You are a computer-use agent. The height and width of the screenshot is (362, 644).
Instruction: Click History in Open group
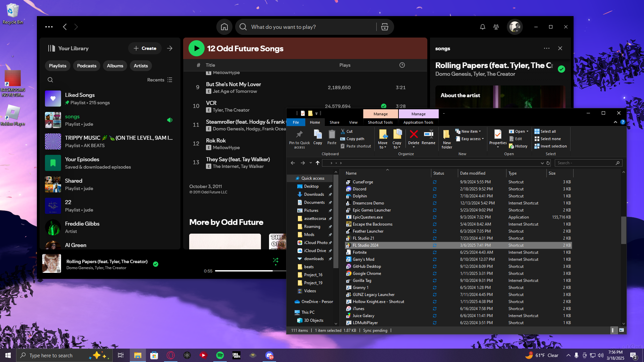[x=518, y=146]
